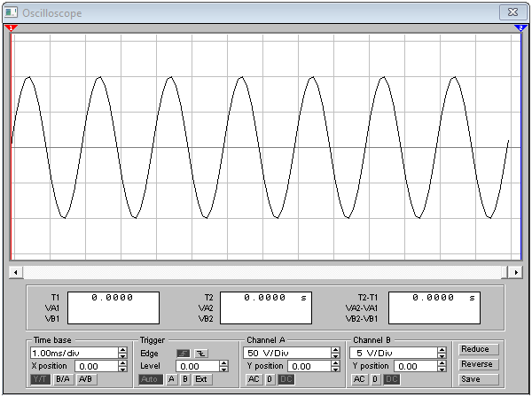Click the blue cursor 2 marker
Screen dimensions: 532x397
520,27
